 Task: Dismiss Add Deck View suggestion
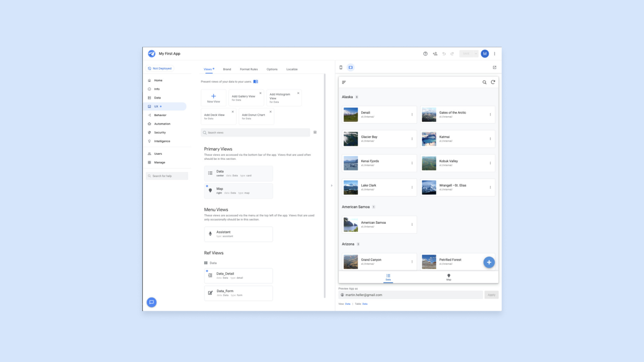(x=232, y=112)
